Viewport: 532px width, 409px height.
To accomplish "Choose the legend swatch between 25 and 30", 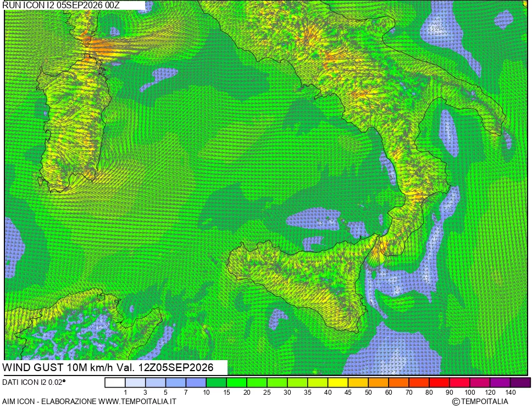I will (x=277, y=383).
